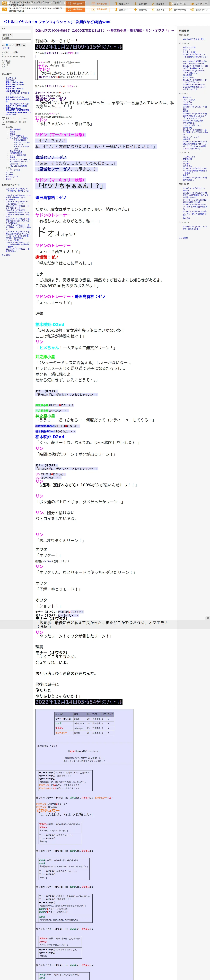Open 井之原小星 in 更新履歴
This screenshot has width=210, height=980.
pyautogui.click(x=188, y=159)
